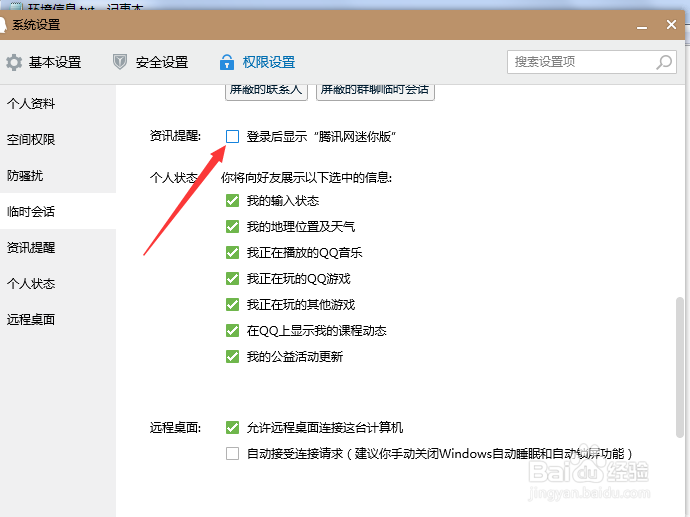The height and width of the screenshot is (517, 690).
Task: Enable 自动接受连接请求 checkbox
Action: click(x=232, y=453)
